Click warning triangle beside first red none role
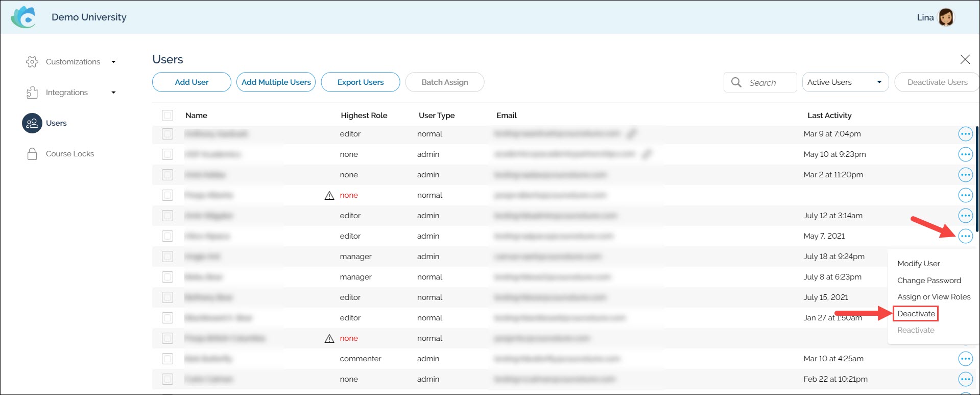Image resolution: width=980 pixels, height=395 pixels. 329,195
